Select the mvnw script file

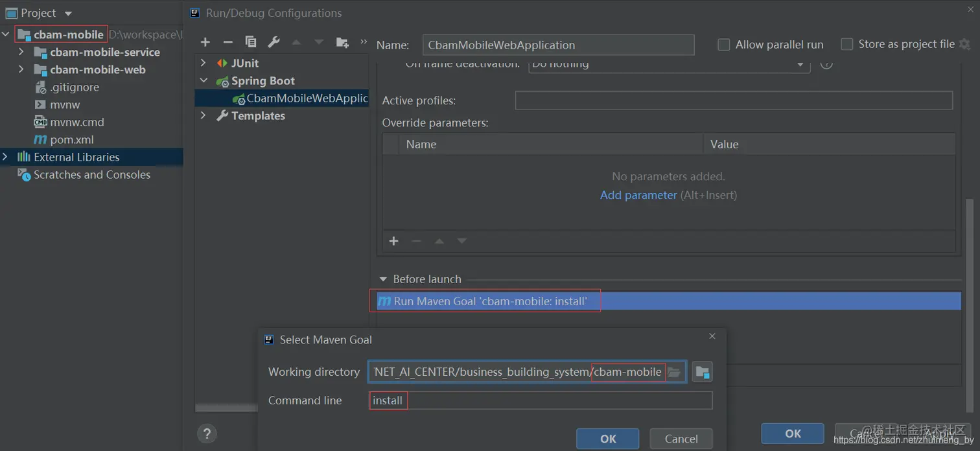pyautogui.click(x=56, y=104)
